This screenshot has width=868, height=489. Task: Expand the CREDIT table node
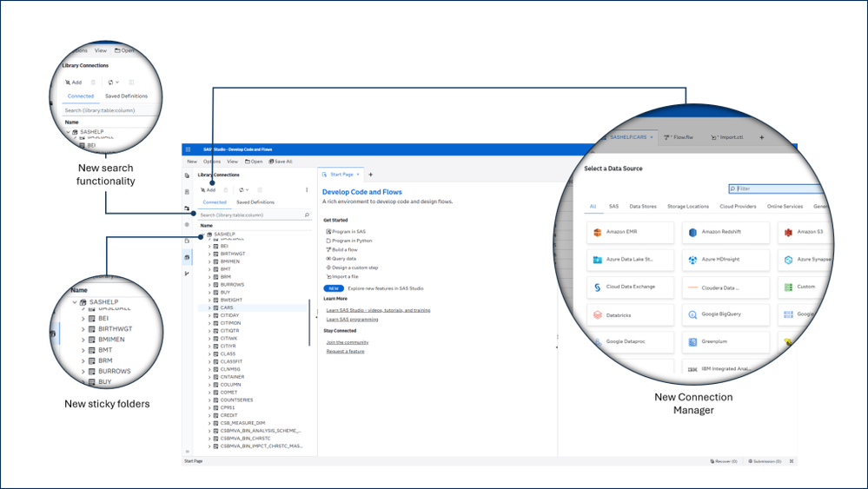(x=209, y=415)
